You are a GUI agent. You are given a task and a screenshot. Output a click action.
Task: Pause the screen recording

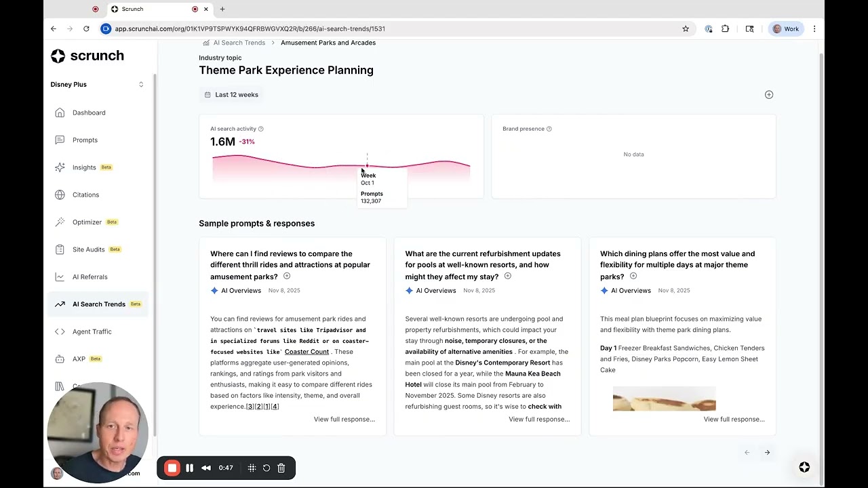pyautogui.click(x=190, y=468)
